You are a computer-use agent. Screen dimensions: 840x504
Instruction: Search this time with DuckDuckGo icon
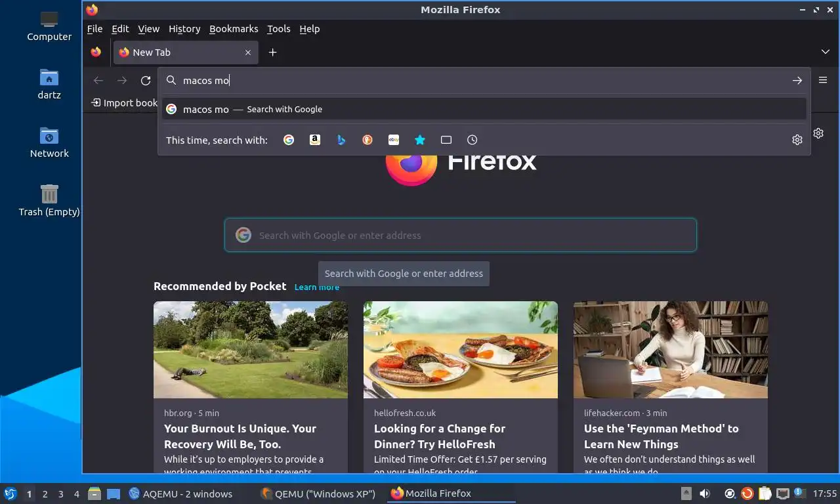[367, 140]
